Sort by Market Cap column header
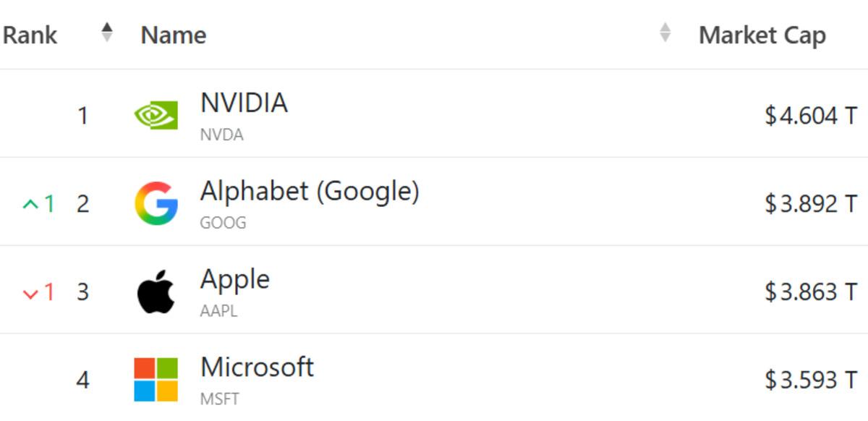 (x=762, y=35)
